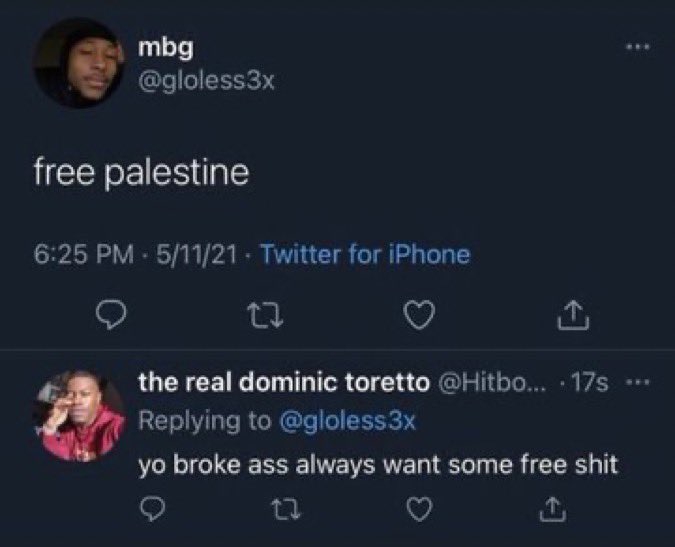Reply to the free palestine tweet
This screenshot has width=675, height=547.
[111, 315]
